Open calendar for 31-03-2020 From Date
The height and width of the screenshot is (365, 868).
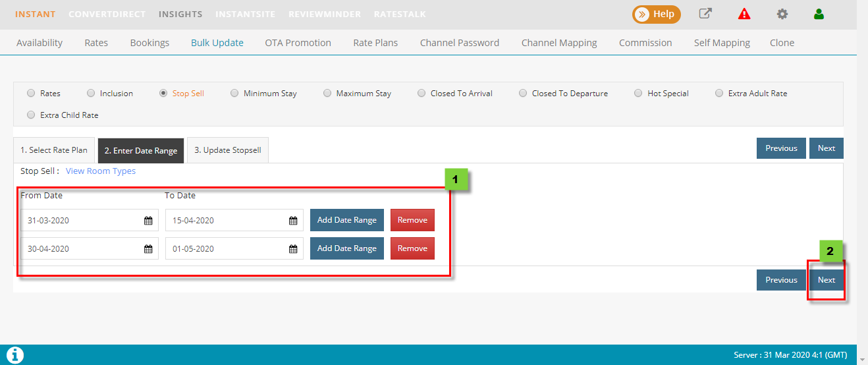tap(148, 221)
